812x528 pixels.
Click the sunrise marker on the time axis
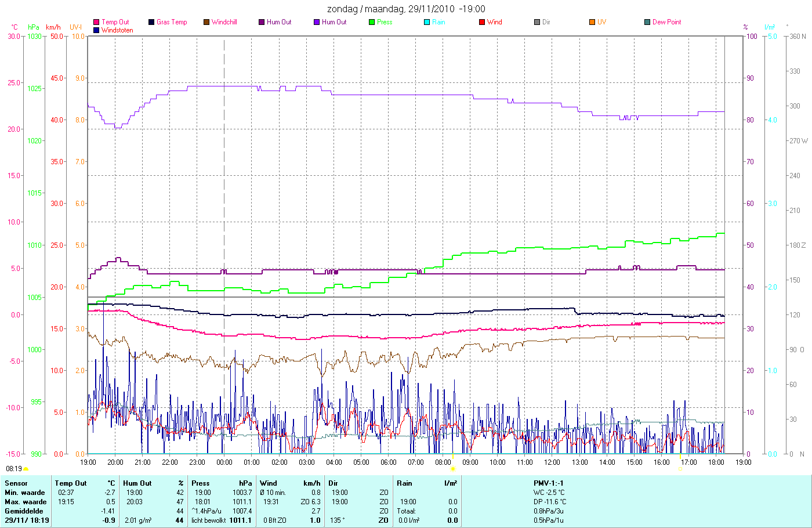click(x=452, y=468)
